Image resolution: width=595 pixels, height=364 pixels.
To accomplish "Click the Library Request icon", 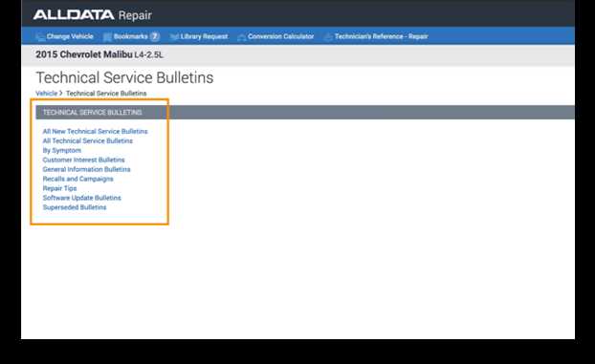I will (x=174, y=36).
